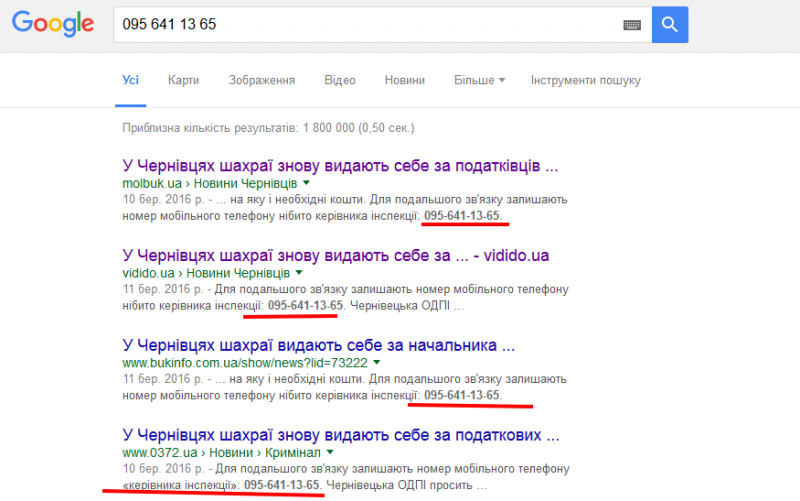This screenshot has width=800, height=501.
Task: Switch to the Новини tab
Action: pyautogui.click(x=405, y=81)
